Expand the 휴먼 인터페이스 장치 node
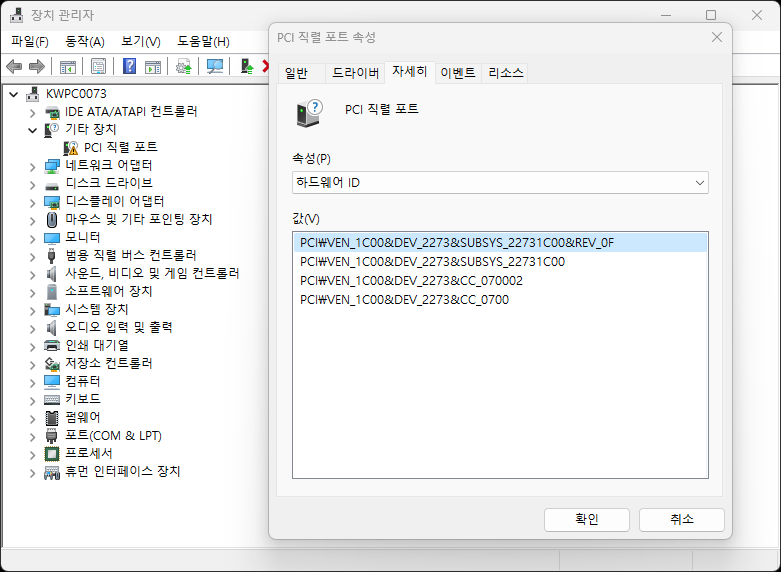This screenshot has width=781, height=572. pyautogui.click(x=32, y=472)
